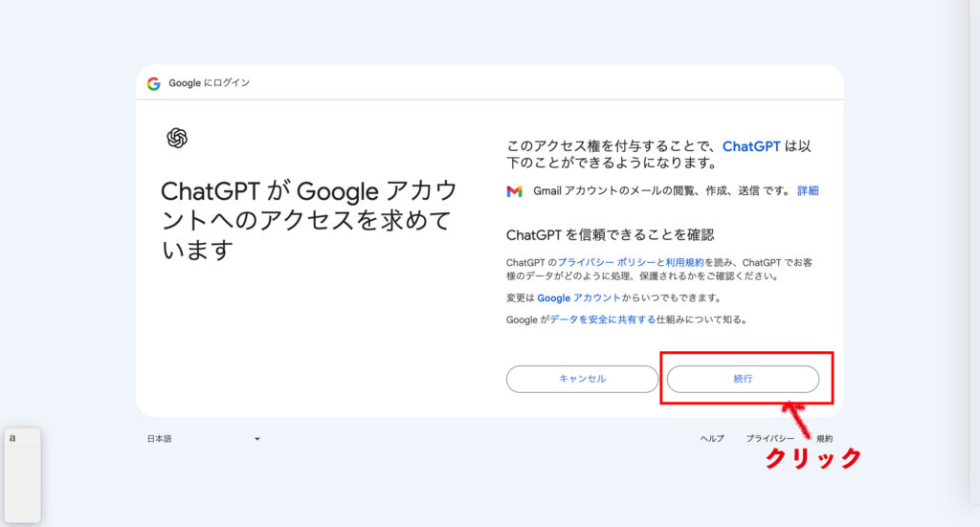Viewport: 980px width, 527px height.
Task: Click the language selector's down arrow
Action: click(x=256, y=439)
